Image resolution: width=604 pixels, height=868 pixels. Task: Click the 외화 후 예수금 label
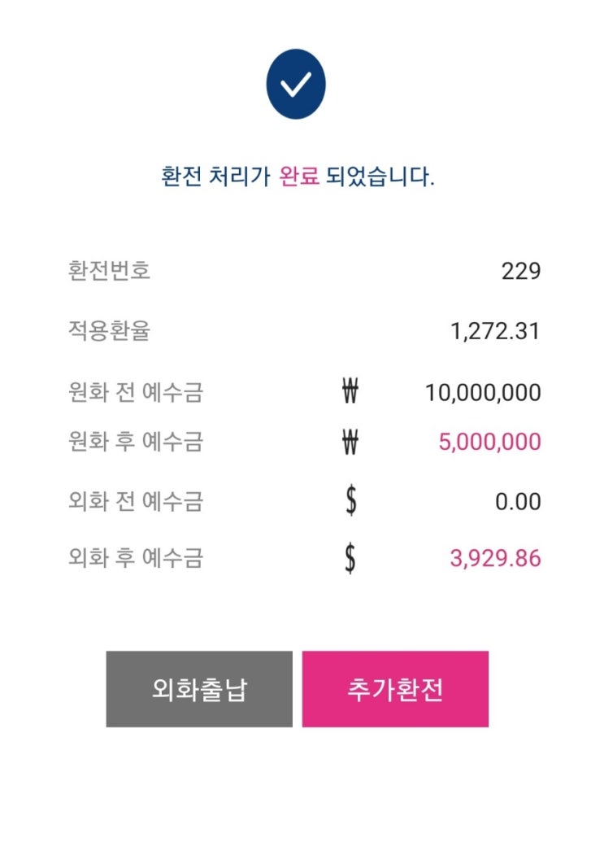tap(135, 559)
